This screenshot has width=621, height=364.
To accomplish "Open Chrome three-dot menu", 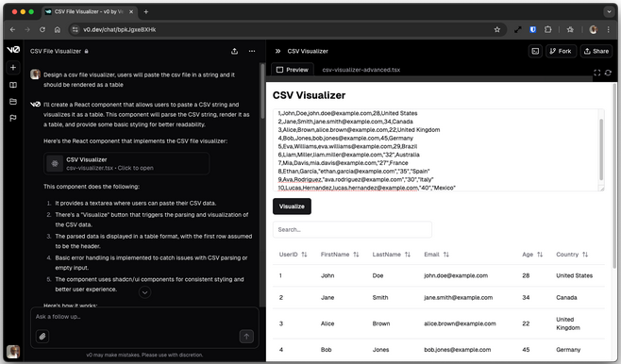I will coord(609,29).
